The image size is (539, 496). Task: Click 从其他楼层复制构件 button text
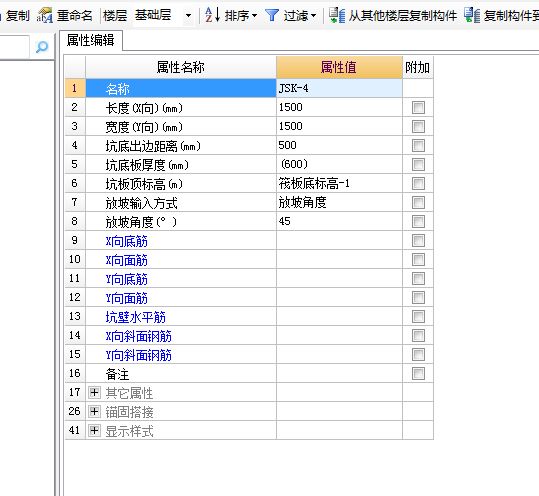pos(403,15)
